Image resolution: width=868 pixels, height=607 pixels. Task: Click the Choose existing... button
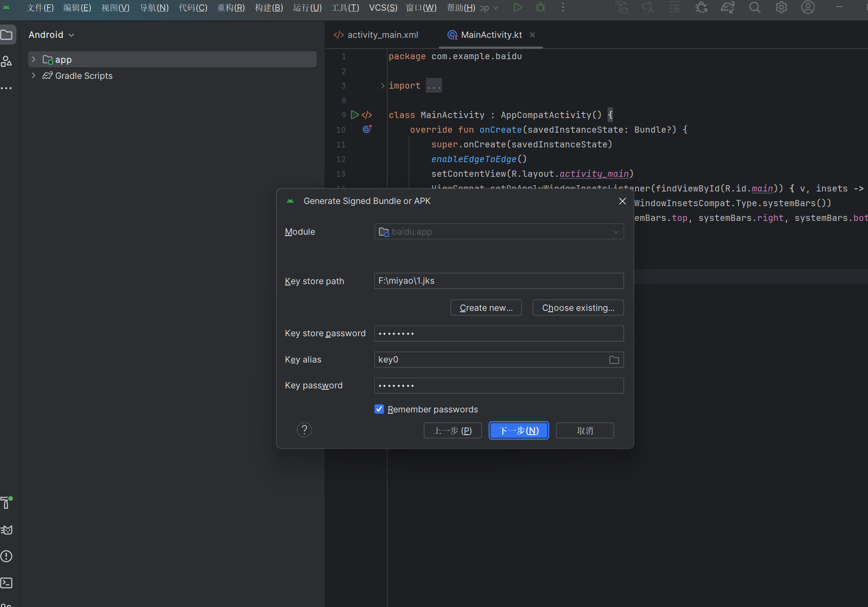(578, 308)
